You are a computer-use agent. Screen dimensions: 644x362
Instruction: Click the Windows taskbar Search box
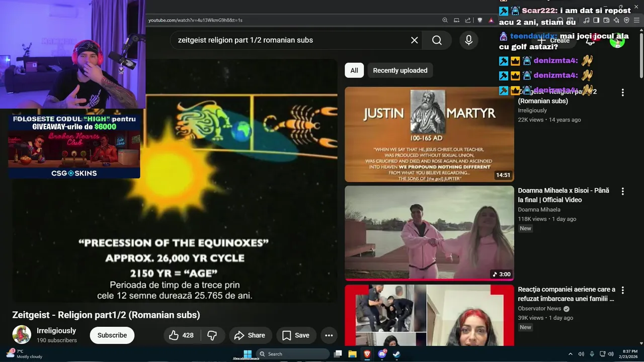pos(293,354)
